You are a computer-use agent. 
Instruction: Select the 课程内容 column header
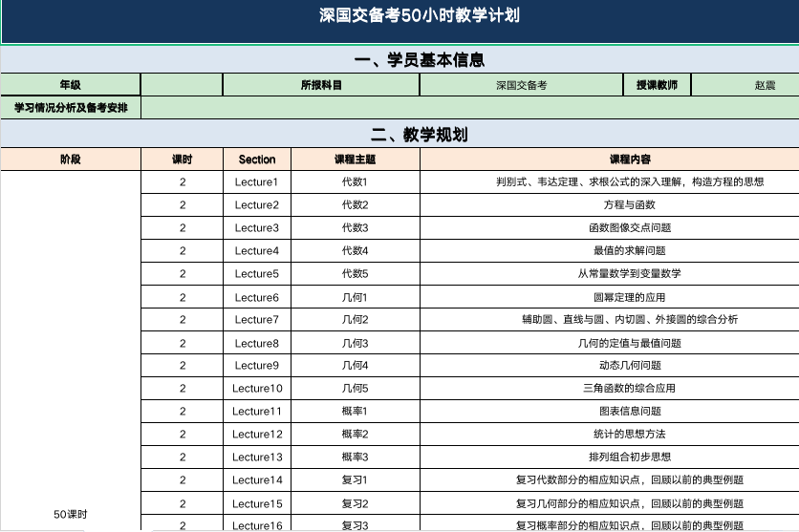(610, 160)
